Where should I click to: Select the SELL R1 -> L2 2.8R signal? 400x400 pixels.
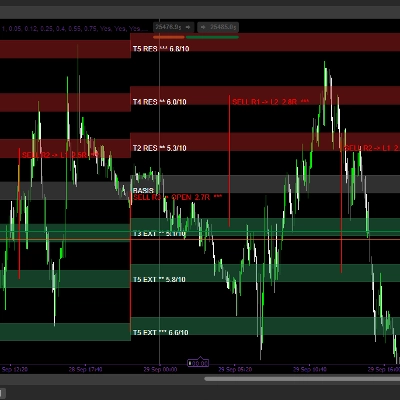tap(271, 102)
